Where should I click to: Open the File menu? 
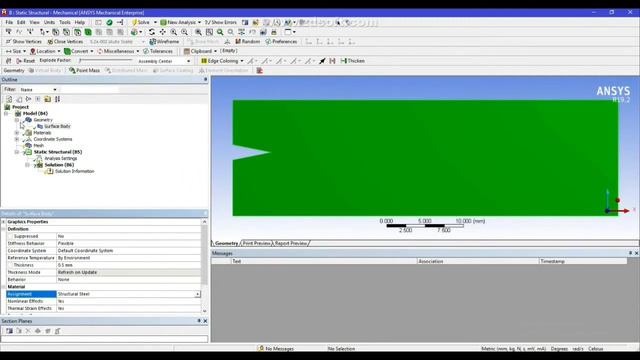9,22
